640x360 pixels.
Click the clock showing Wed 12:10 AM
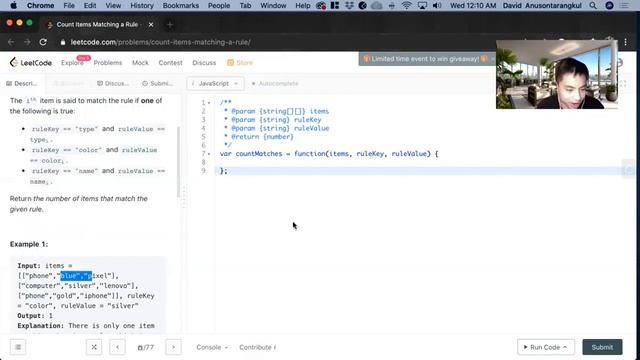point(473,5)
